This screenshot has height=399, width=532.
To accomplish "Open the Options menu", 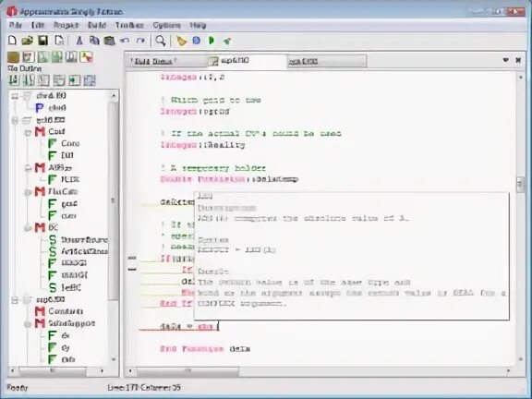I will [x=166, y=25].
